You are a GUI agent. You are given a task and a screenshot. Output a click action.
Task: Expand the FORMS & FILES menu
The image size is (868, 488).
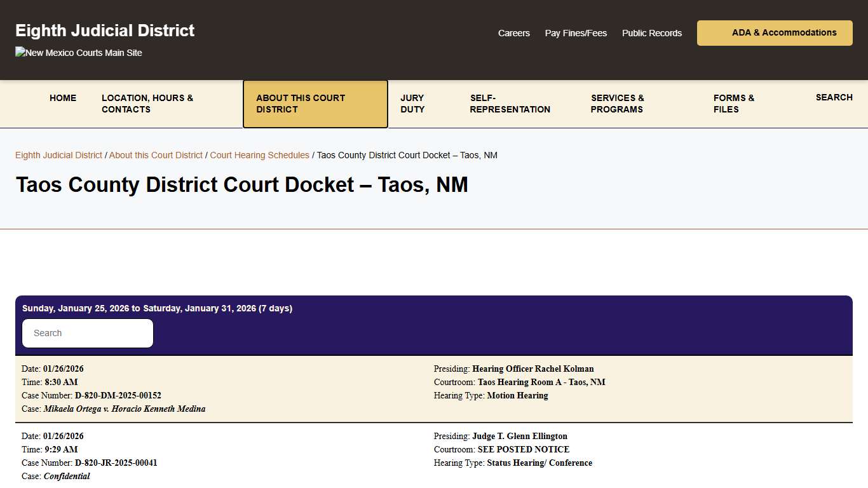[x=733, y=104]
